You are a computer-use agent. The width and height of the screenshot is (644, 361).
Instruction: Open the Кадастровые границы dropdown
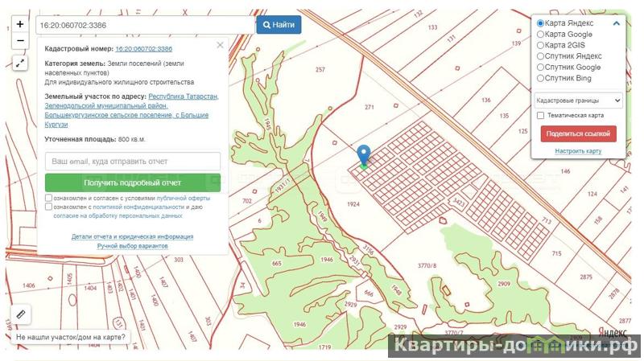pyautogui.click(x=578, y=101)
